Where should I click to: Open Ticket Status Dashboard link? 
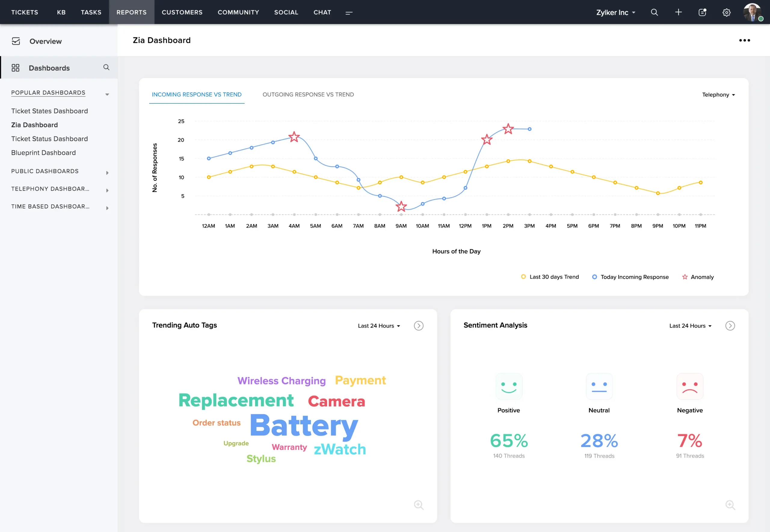tap(49, 139)
